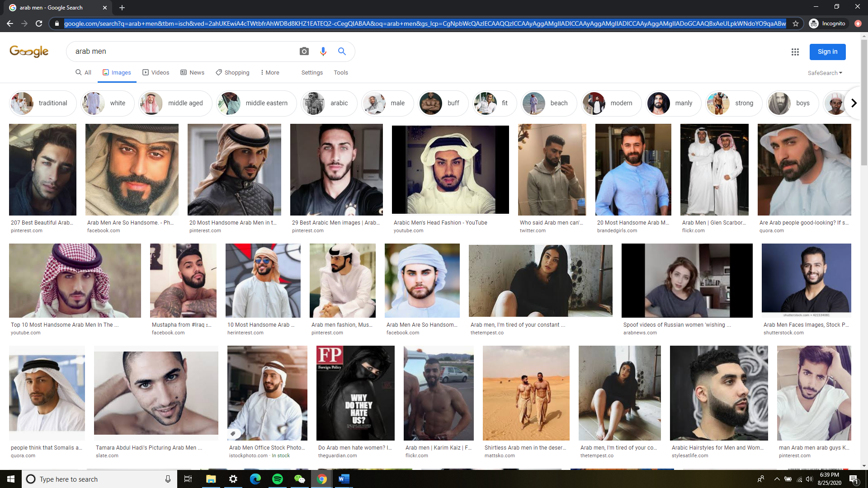Show hidden system tray icons

click(777, 479)
